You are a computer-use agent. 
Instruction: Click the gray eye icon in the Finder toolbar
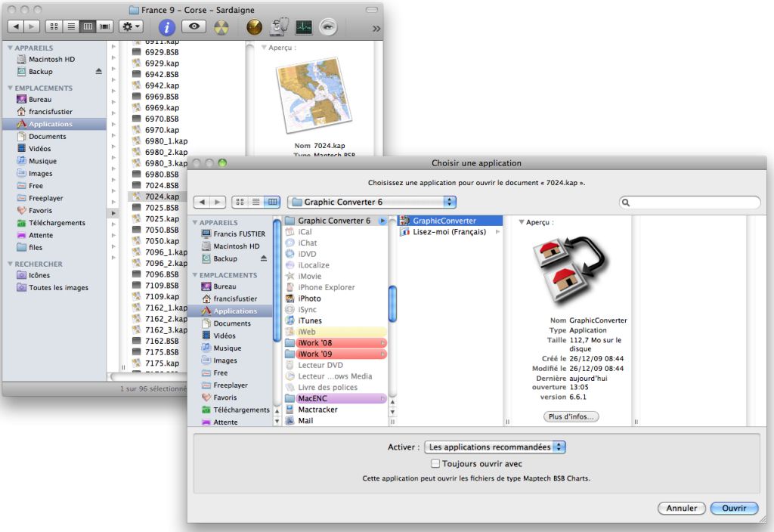coord(328,26)
